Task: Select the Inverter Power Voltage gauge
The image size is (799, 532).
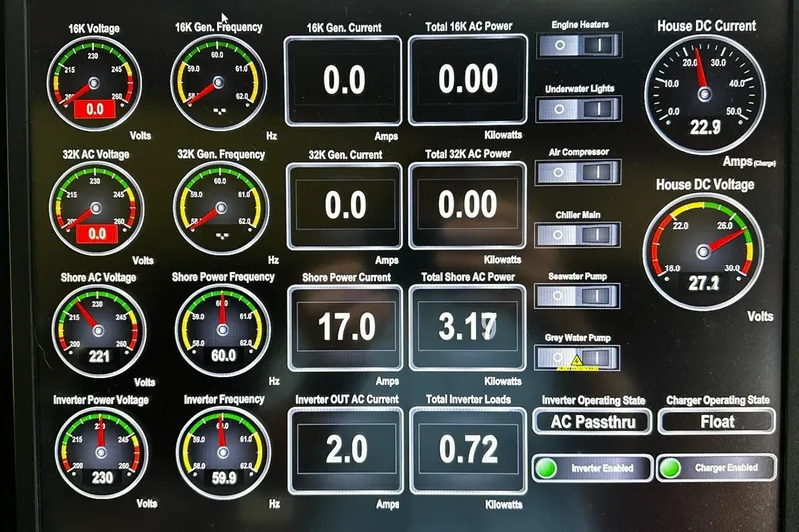Action: (x=101, y=454)
